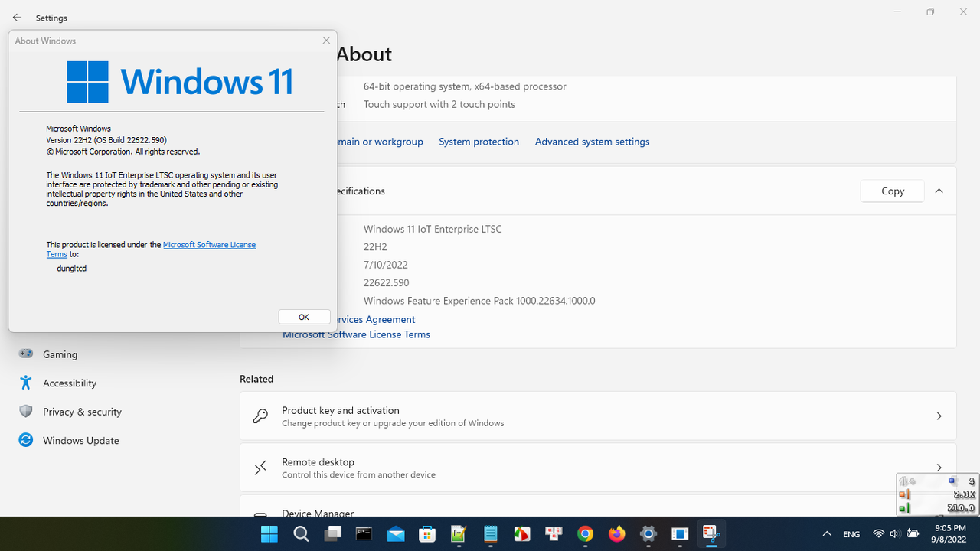Open Advanced system settings
This screenshot has height=551, width=980.
pos(592,142)
